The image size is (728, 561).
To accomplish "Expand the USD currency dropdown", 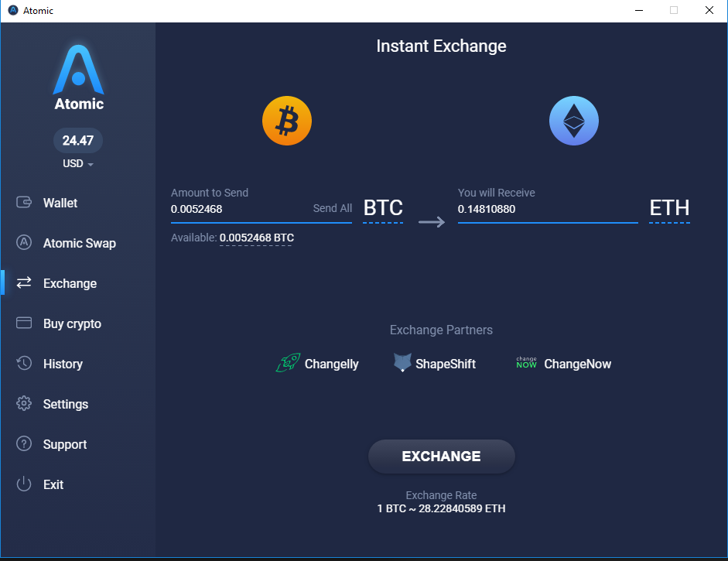I will click(78, 163).
